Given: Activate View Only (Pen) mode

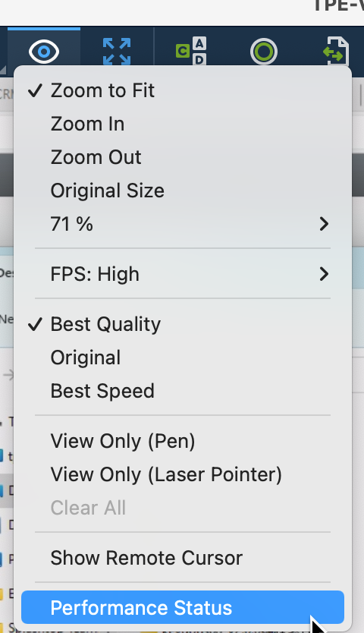Looking at the screenshot, I should pyautogui.click(x=183, y=441).
